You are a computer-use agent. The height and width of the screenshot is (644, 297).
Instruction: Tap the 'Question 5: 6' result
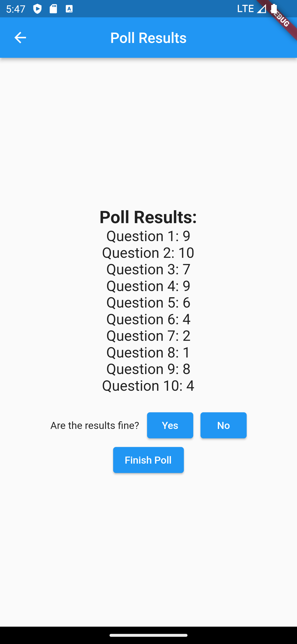coord(148,303)
